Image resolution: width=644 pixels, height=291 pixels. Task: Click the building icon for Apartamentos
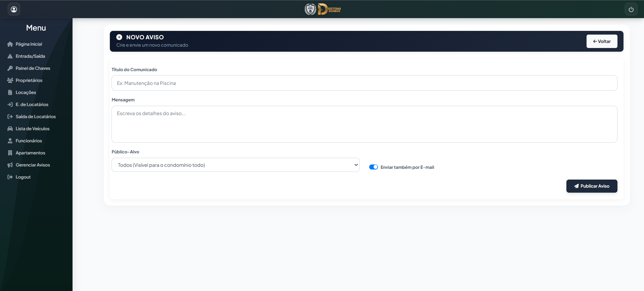(x=10, y=153)
